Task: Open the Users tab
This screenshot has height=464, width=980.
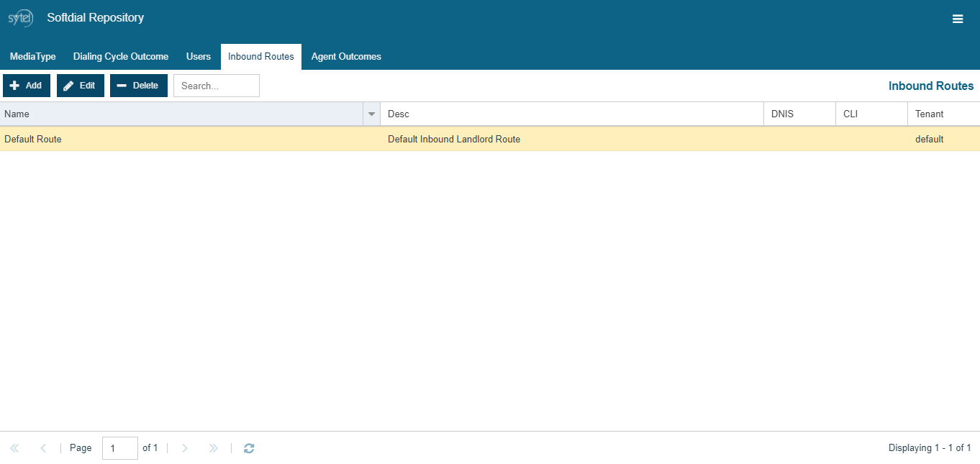Action: click(x=199, y=57)
